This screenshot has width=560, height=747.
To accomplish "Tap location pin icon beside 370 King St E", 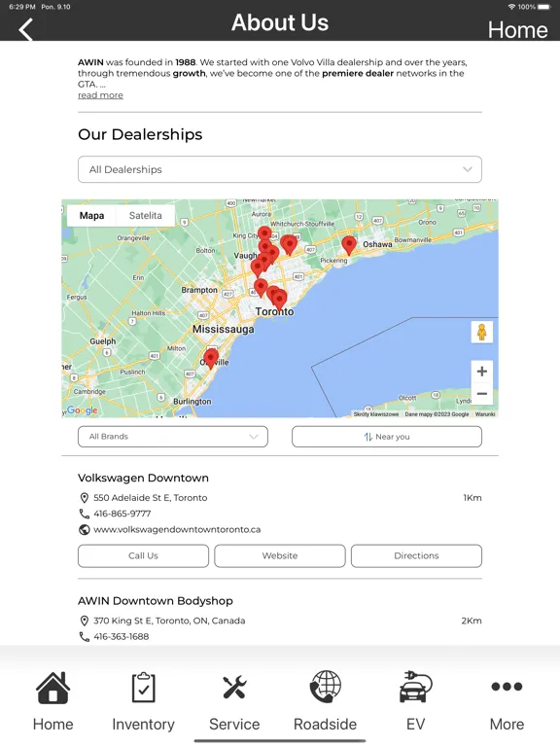I will pos(85,621).
